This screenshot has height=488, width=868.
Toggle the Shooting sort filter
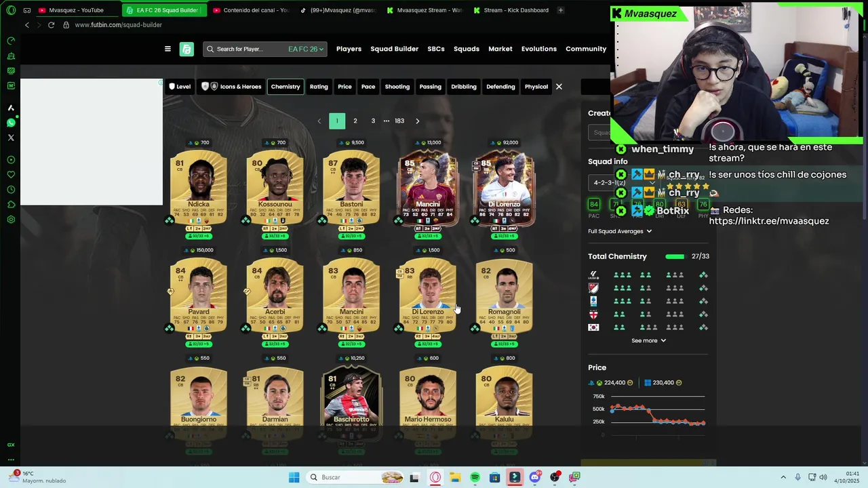397,87
